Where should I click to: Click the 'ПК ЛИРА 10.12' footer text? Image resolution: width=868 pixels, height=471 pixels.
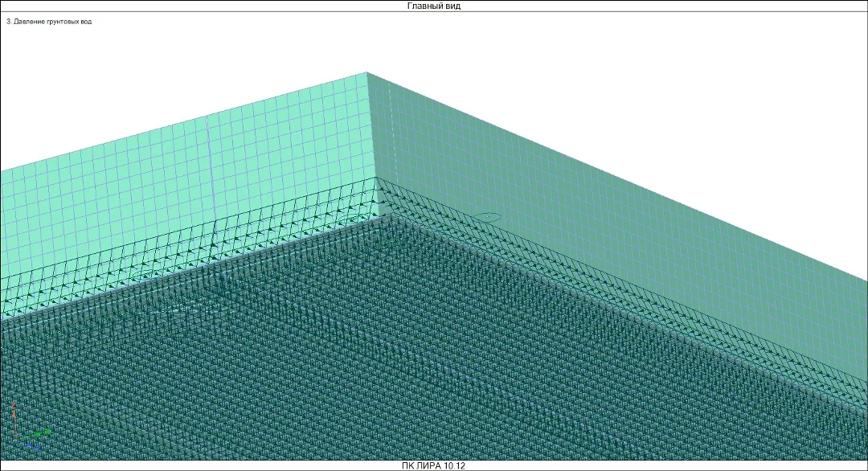[433, 466]
